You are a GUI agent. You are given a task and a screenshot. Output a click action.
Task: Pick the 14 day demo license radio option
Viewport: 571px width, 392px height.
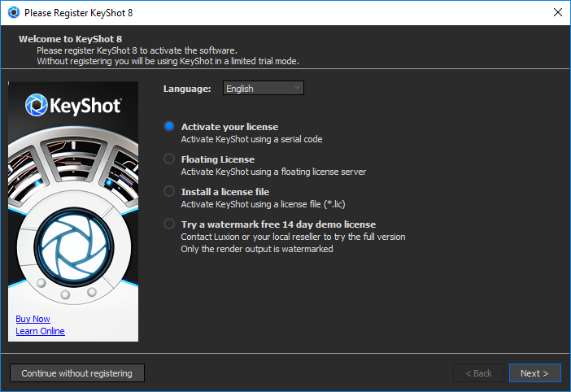169,224
